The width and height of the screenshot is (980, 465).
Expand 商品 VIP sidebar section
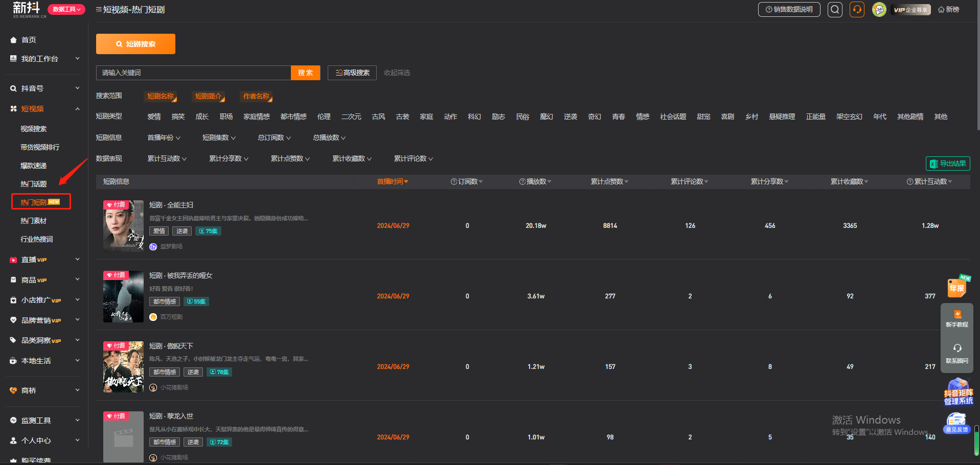pyautogui.click(x=45, y=280)
